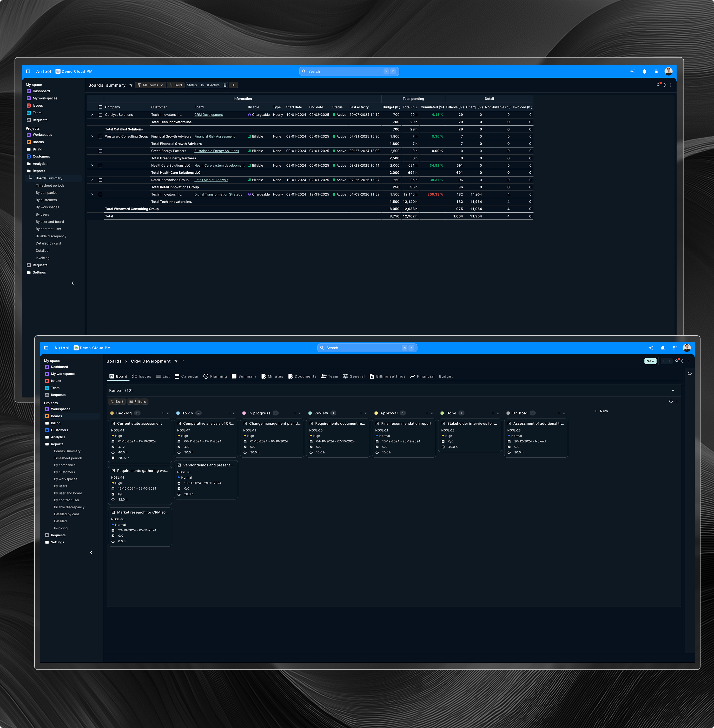Click the Filters button in Kanban
This screenshot has width=714, height=728.
pos(138,401)
